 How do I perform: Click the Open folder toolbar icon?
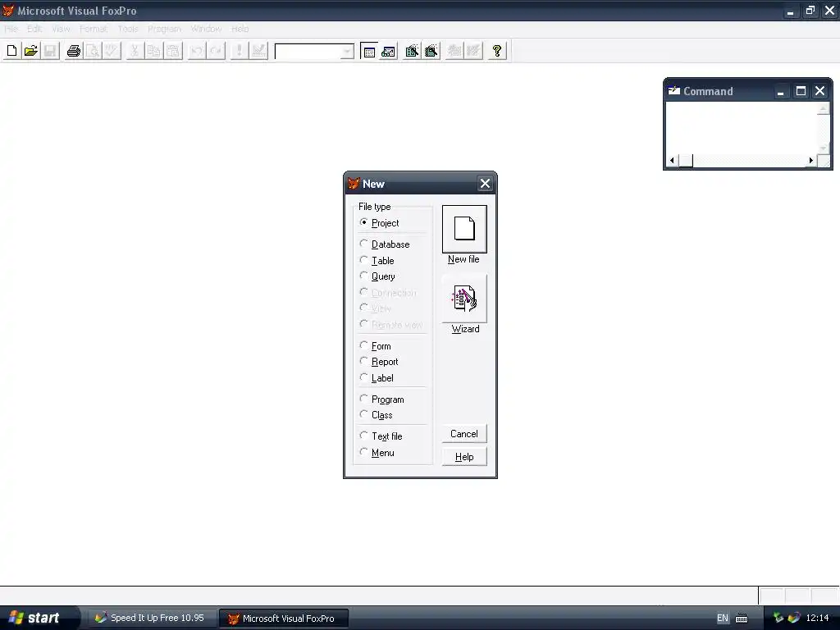tap(31, 51)
